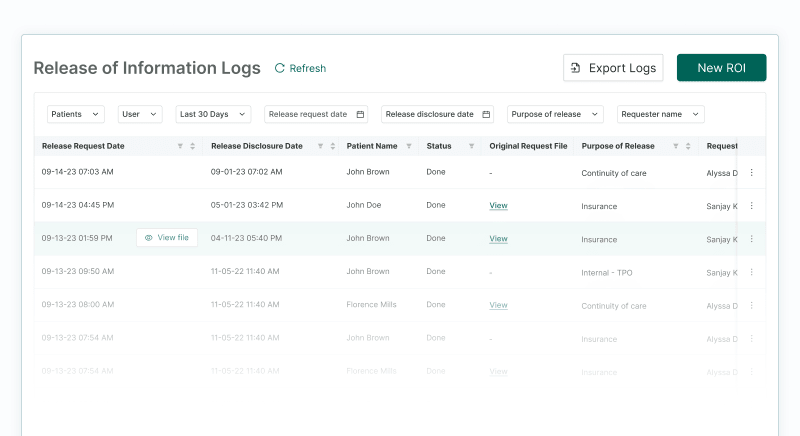Click Florence Mills in 09-13-23 08:00 AM row
800x436 pixels.
coord(371,304)
